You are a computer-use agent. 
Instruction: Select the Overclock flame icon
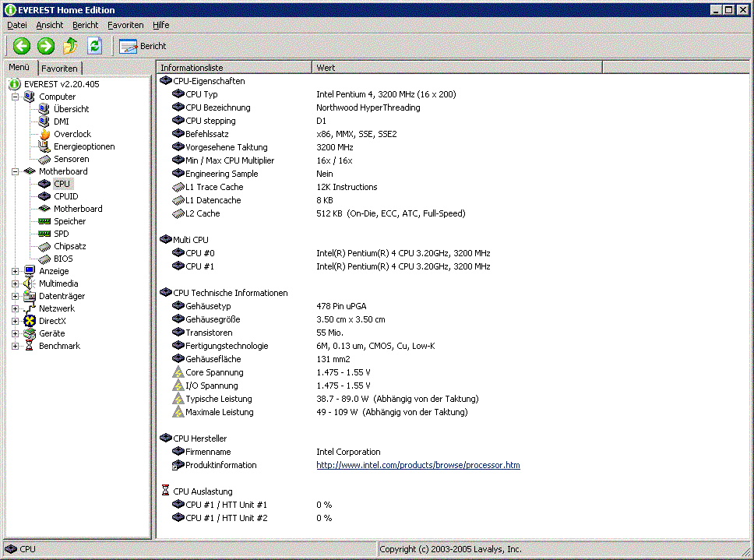click(44, 134)
